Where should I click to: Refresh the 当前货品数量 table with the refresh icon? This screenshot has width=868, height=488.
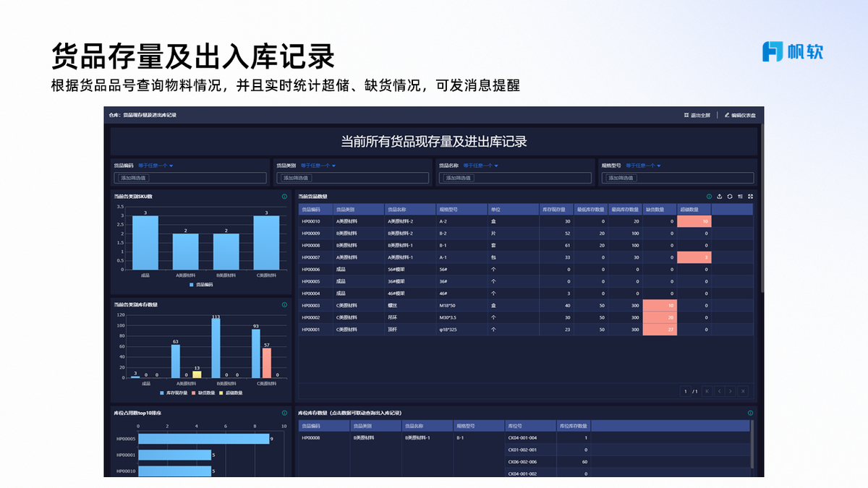point(730,197)
